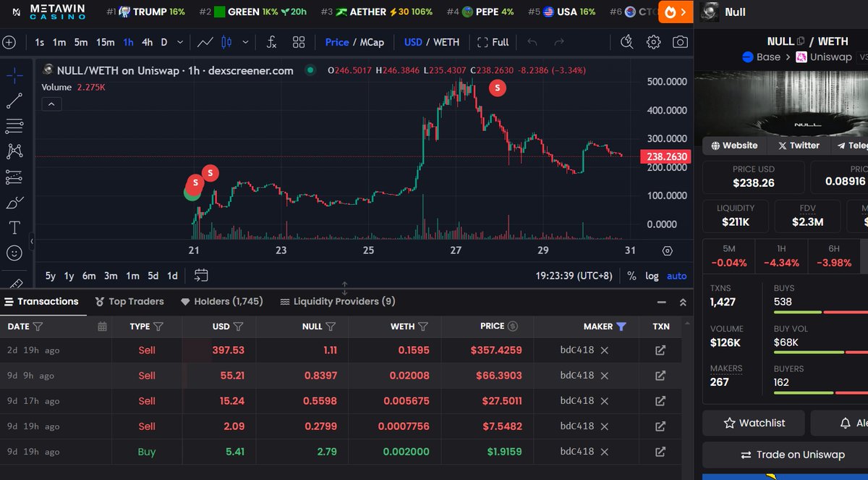
Task: Switch chart currency to WETH
Action: point(446,42)
